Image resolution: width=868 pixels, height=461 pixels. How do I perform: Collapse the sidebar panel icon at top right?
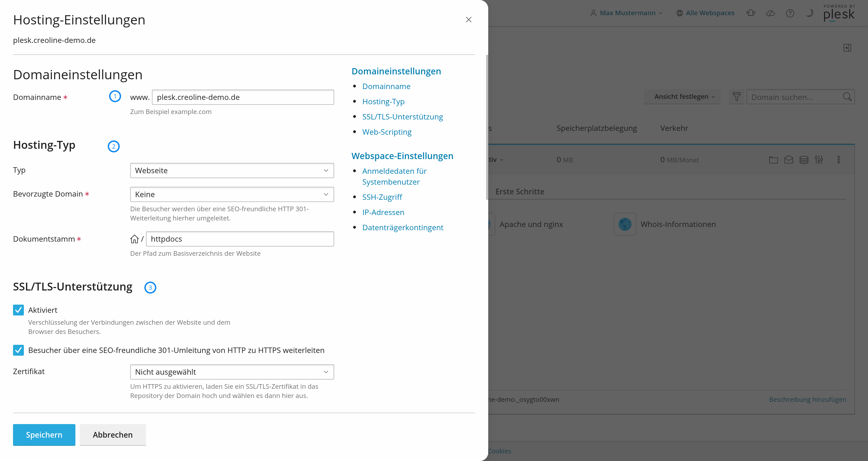coord(847,48)
